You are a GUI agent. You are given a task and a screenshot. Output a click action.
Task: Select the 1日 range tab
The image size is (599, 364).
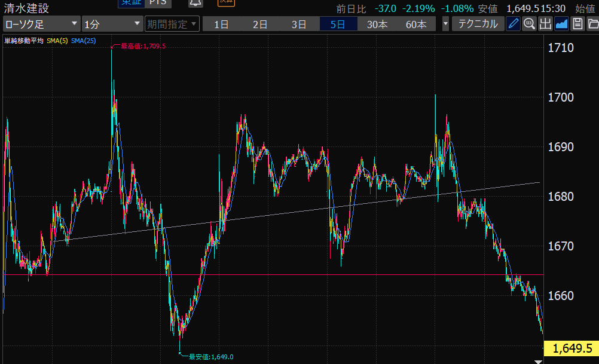click(221, 24)
